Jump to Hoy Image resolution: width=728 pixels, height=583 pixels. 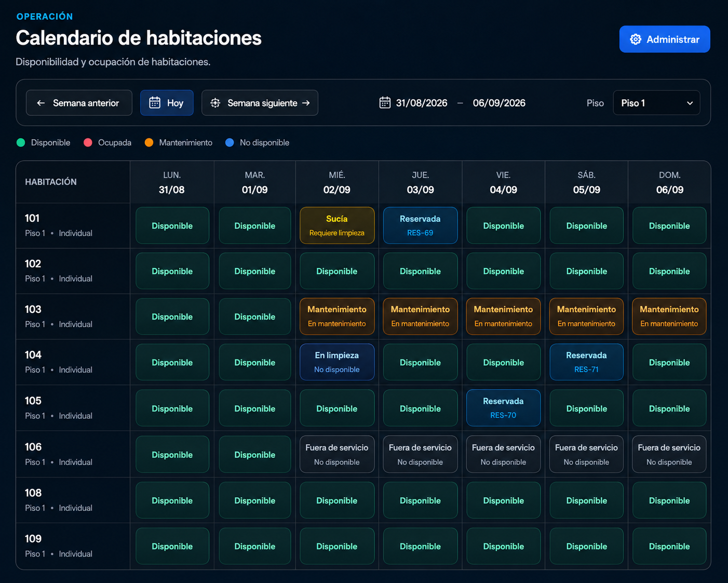click(x=167, y=103)
